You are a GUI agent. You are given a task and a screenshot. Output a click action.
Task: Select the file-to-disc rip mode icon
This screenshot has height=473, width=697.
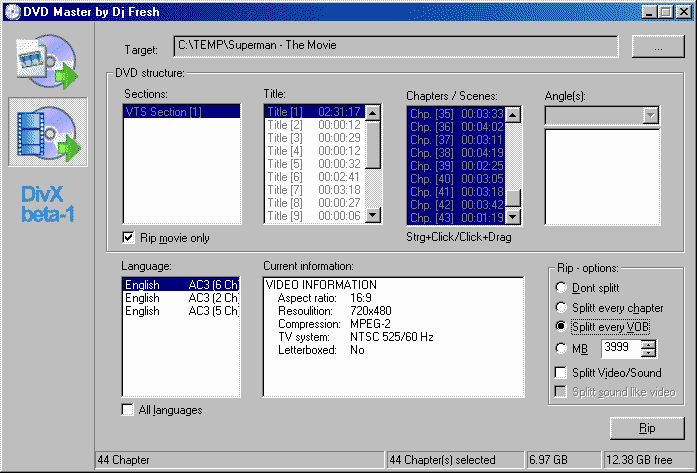click(47, 61)
